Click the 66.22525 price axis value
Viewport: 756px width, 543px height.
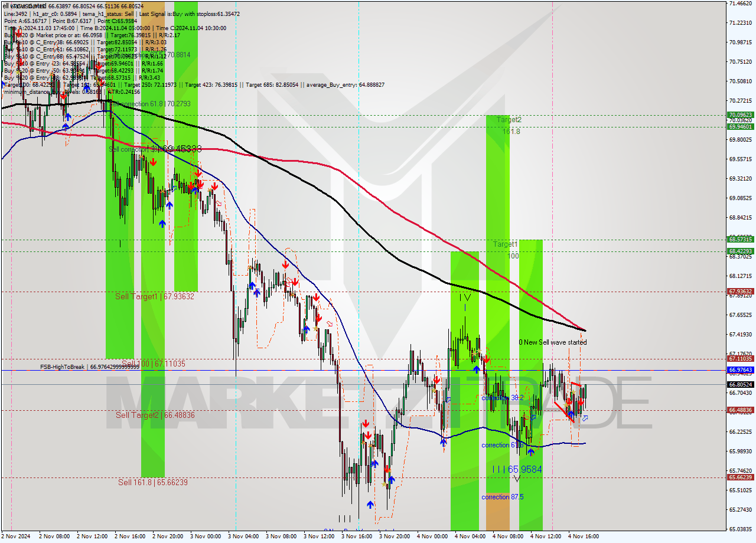[x=741, y=431]
